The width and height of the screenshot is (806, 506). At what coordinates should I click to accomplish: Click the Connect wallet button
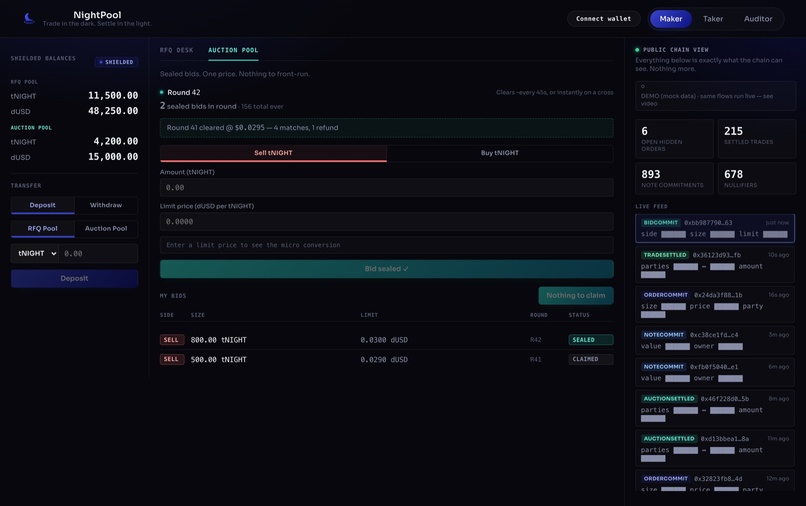(x=603, y=19)
